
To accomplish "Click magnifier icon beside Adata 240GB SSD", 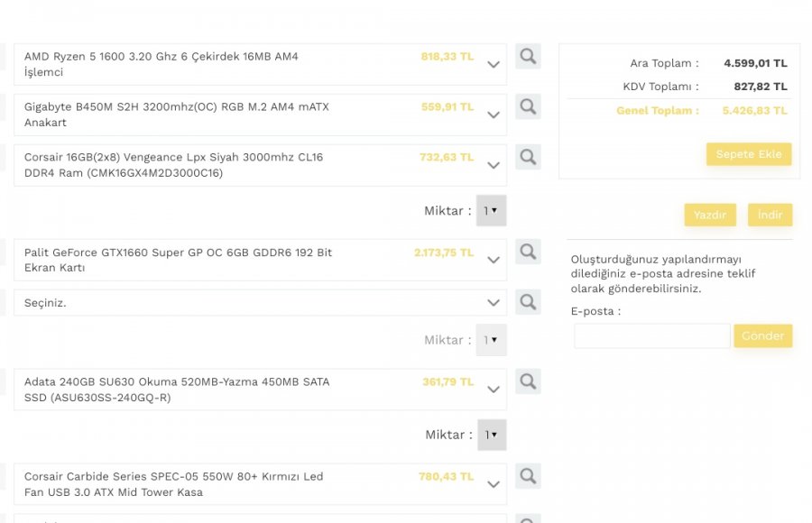I will 528,381.
